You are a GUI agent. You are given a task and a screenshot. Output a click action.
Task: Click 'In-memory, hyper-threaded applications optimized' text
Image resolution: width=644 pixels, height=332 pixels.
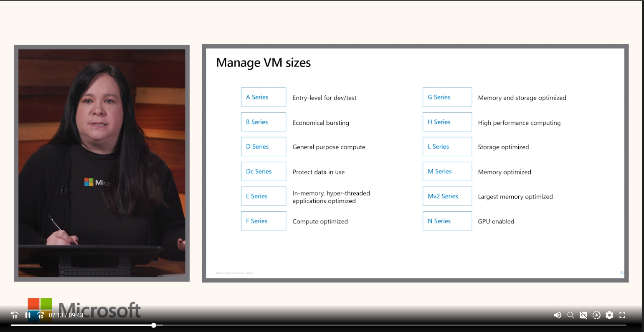(x=331, y=197)
